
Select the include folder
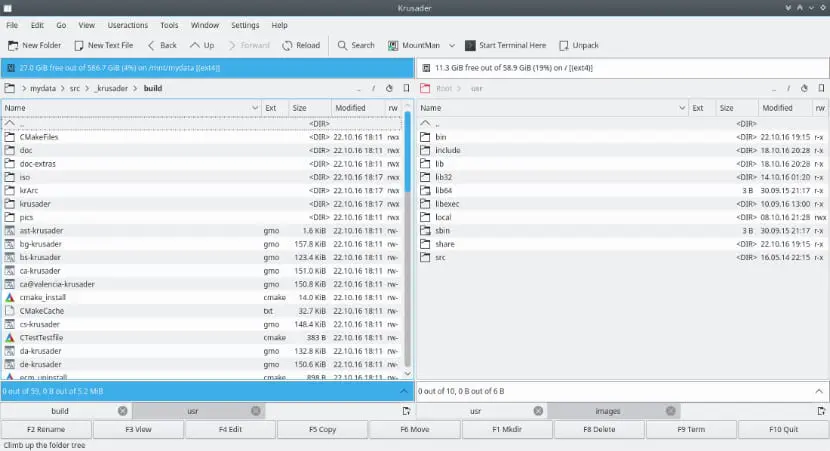coord(622,150)
